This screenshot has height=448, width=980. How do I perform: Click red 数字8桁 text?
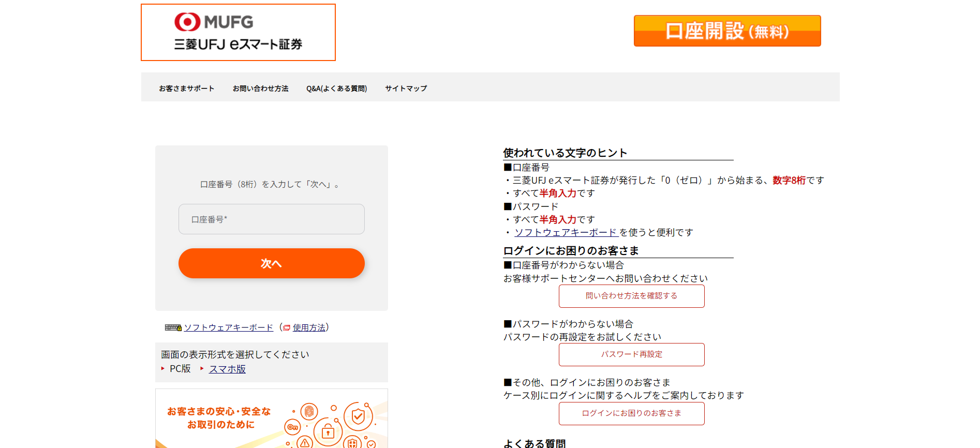point(789,180)
